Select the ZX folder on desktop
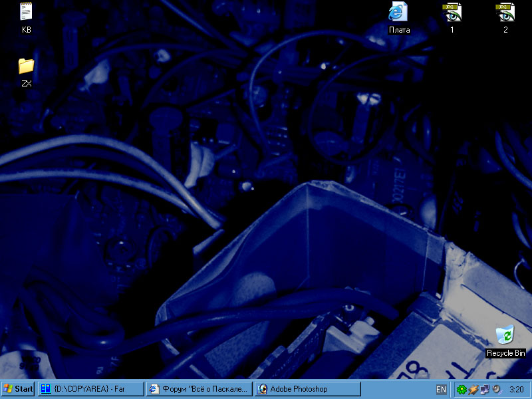Screen dimensions: 532x399 point(27,65)
